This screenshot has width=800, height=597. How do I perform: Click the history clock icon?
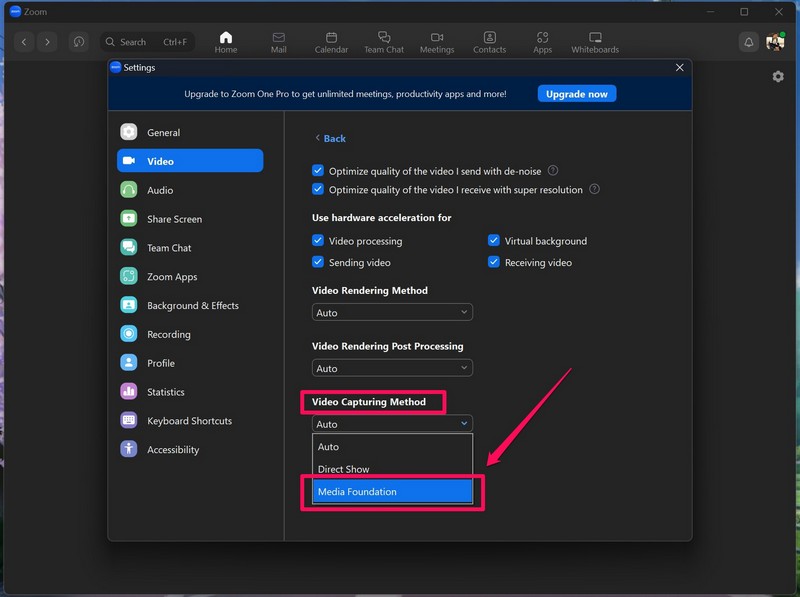(x=79, y=42)
